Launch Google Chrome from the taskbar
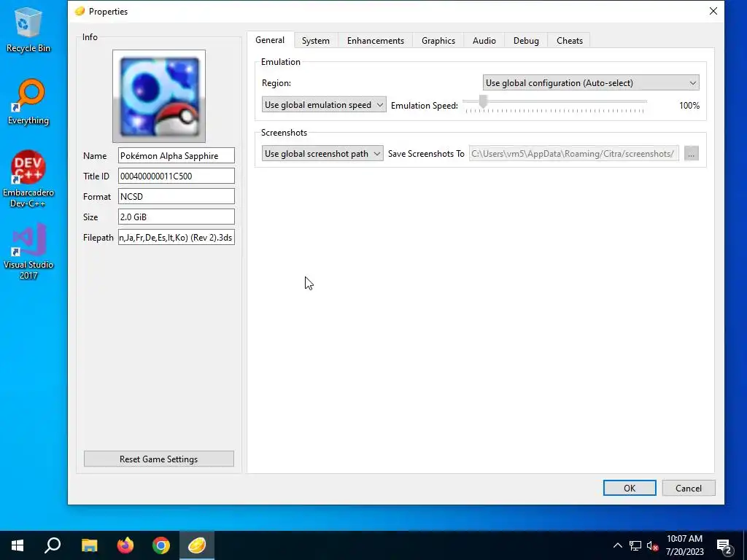The width and height of the screenshot is (747, 560). coord(161,545)
